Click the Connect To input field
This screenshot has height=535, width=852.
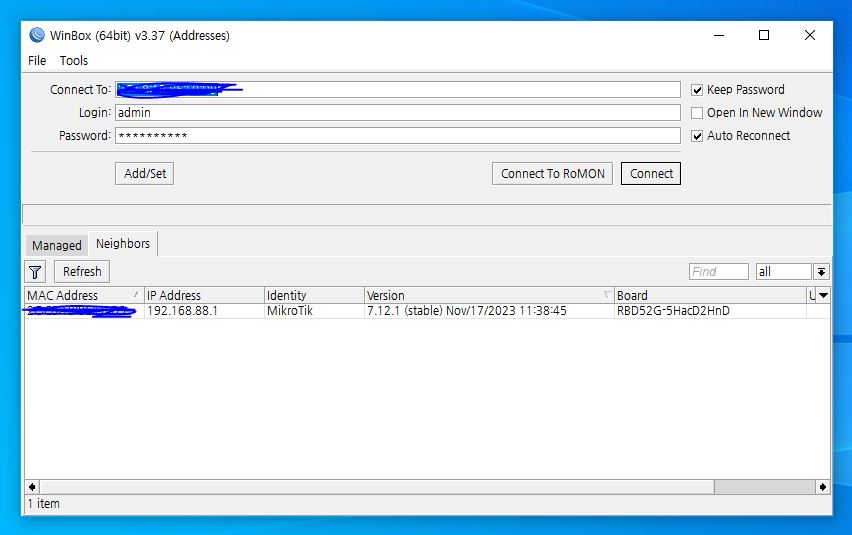pos(398,90)
